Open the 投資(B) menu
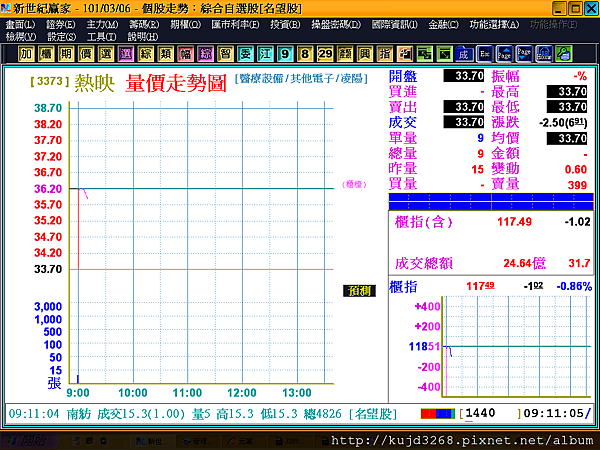The width and height of the screenshot is (600, 450). point(285,24)
